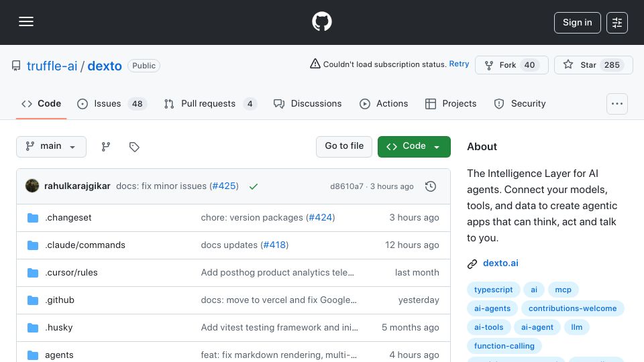Switch to the Actions tab

point(384,104)
